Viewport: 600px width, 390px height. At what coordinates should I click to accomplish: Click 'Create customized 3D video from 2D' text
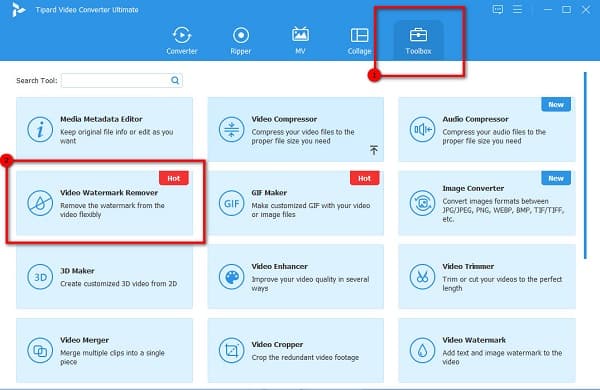click(x=119, y=284)
